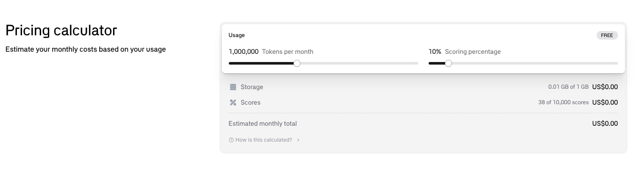Viewport: 644px width, 177px height.
Task: Click the Pricing calculator heading
Action: (x=61, y=31)
